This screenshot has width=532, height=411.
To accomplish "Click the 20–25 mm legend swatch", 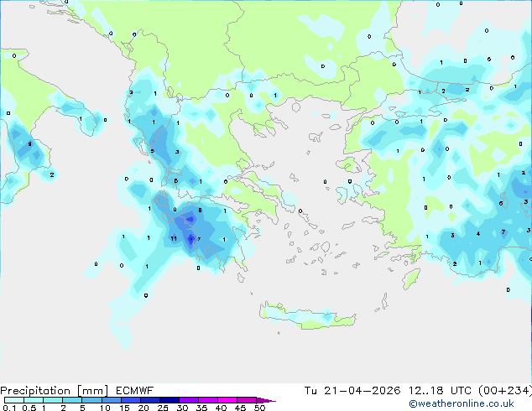I will (150, 400).
